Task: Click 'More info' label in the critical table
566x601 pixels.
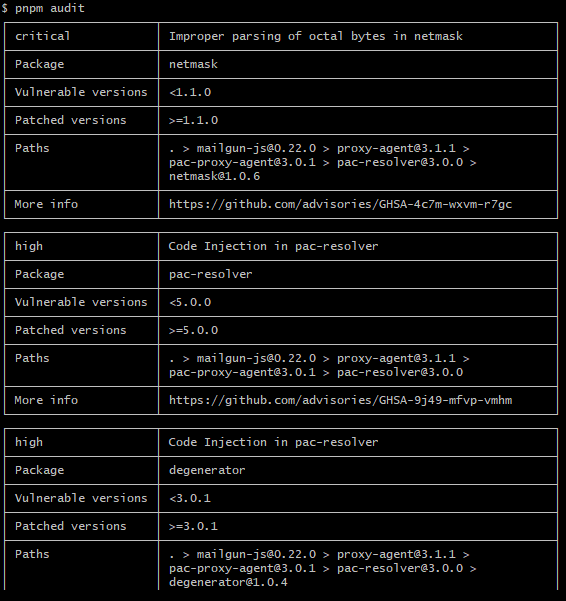Action: point(46,204)
